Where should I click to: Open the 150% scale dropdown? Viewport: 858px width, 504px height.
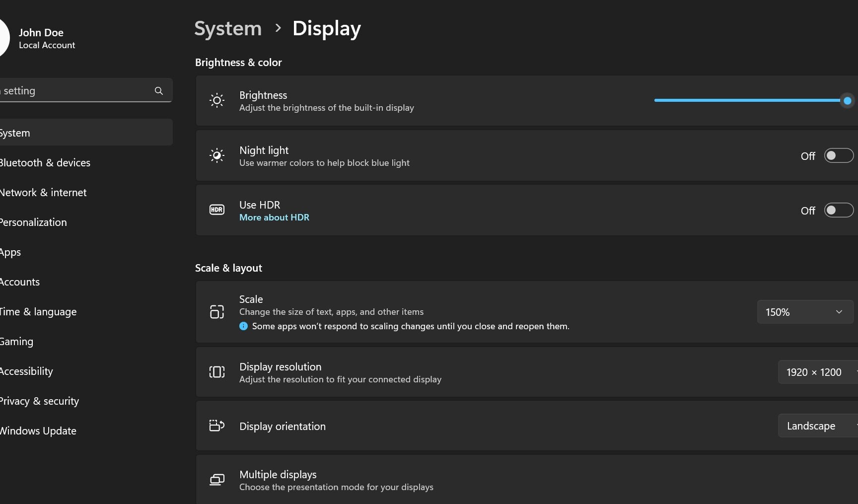pos(805,312)
